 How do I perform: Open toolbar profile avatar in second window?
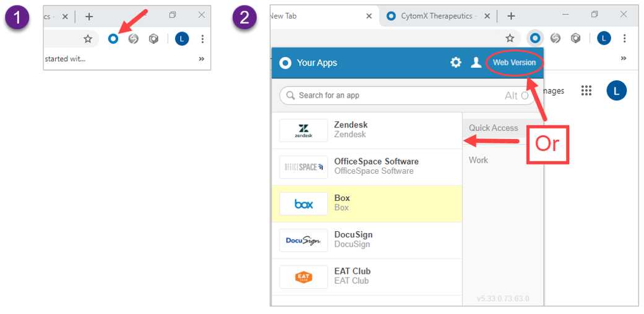coord(604,38)
